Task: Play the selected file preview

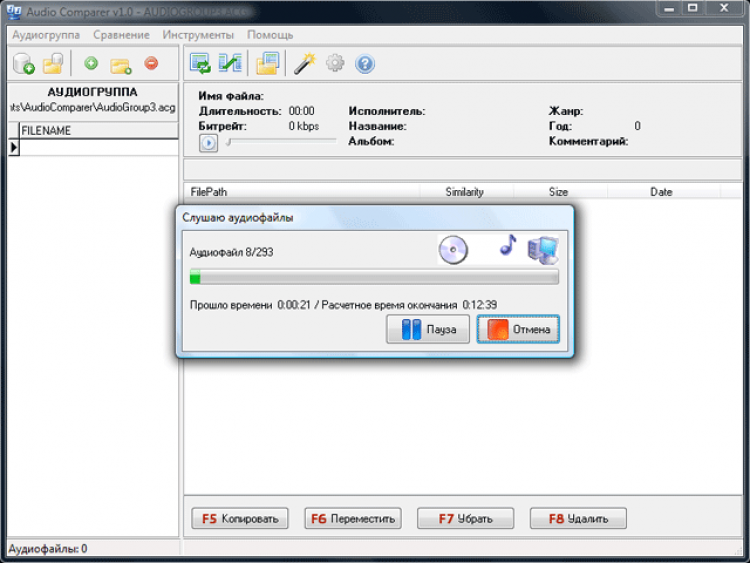Action: (x=208, y=143)
